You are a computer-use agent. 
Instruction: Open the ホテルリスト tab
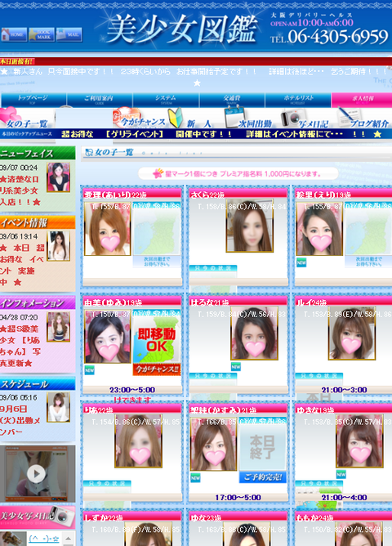point(298,100)
